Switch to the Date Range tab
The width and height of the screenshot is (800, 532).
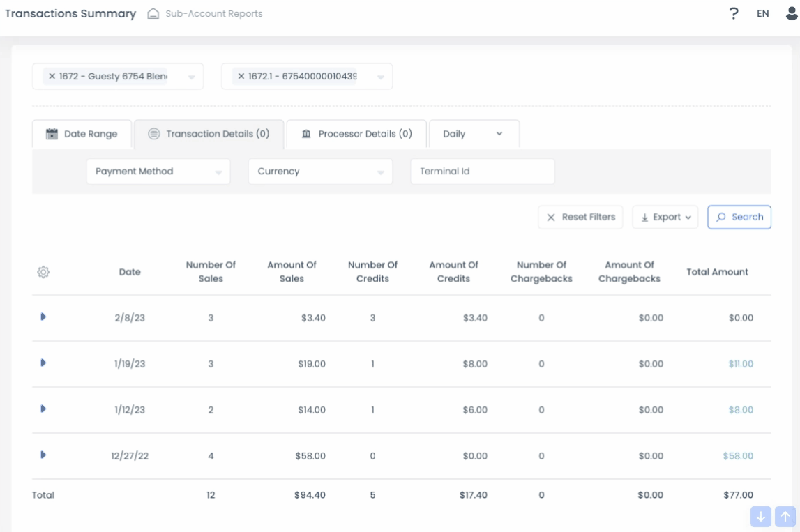82,134
